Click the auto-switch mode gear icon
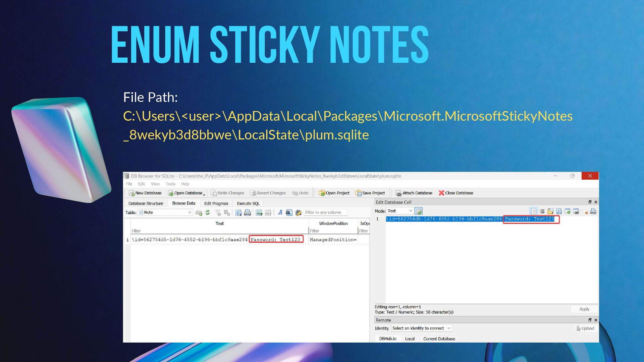 coord(418,211)
